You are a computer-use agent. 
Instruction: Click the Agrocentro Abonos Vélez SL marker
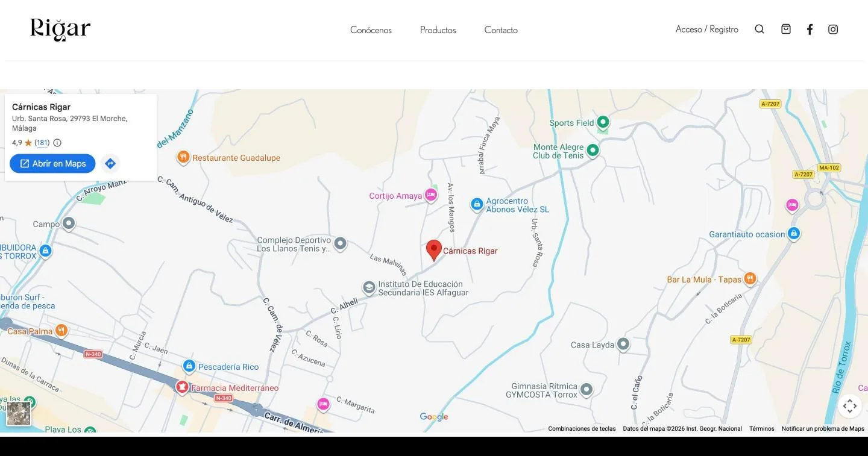(x=477, y=205)
